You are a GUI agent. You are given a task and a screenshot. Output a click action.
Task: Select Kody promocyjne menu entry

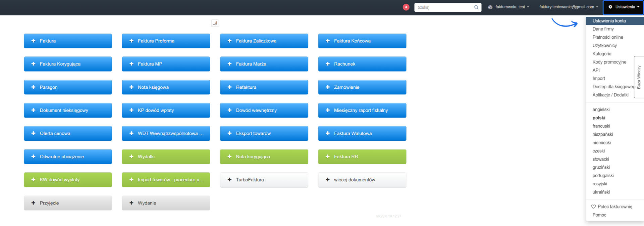coord(609,62)
